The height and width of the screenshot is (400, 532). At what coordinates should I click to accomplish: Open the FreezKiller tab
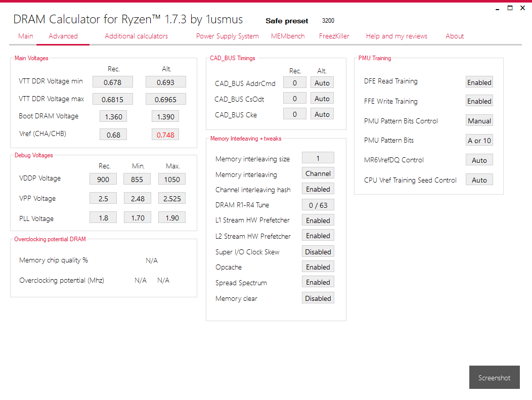(334, 36)
